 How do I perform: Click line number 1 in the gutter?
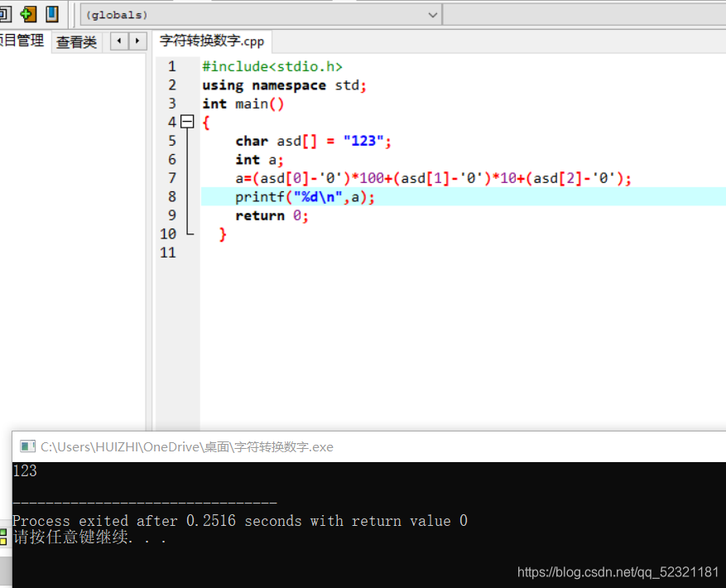pos(172,67)
